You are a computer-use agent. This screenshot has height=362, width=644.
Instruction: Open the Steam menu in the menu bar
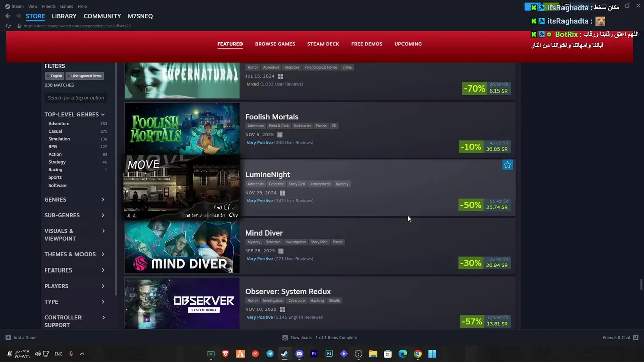[18, 6]
